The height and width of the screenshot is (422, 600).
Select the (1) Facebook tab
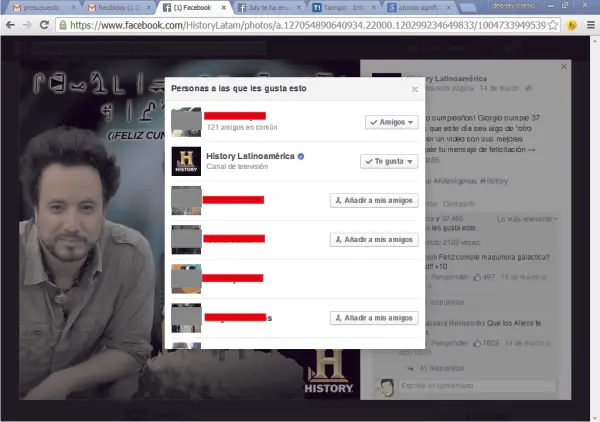pos(192,8)
